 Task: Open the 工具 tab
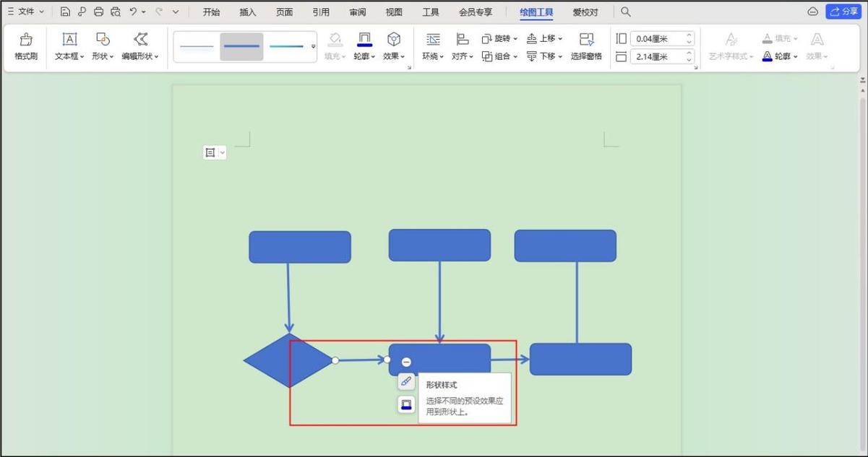431,12
